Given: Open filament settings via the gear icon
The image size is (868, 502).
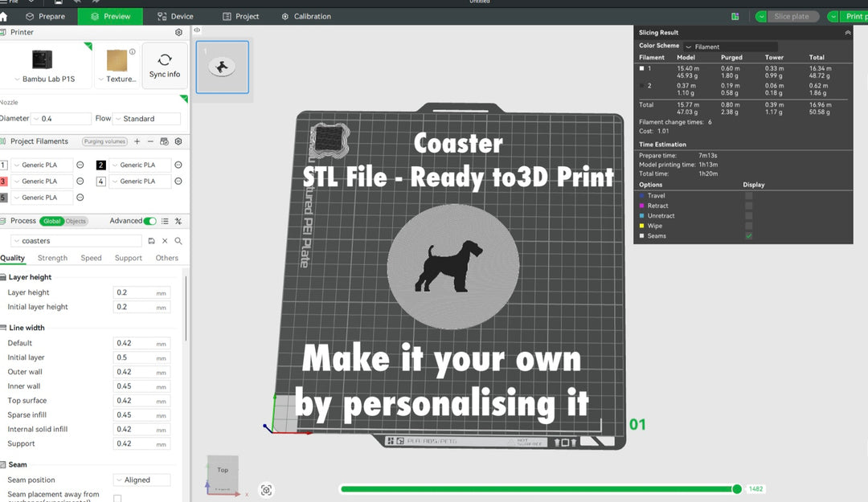Looking at the screenshot, I should [178, 141].
